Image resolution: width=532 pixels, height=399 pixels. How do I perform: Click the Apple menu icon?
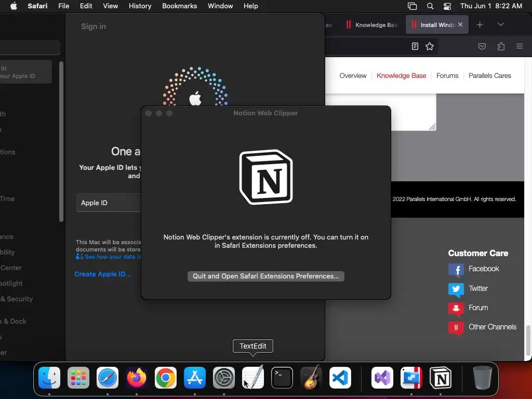click(14, 6)
